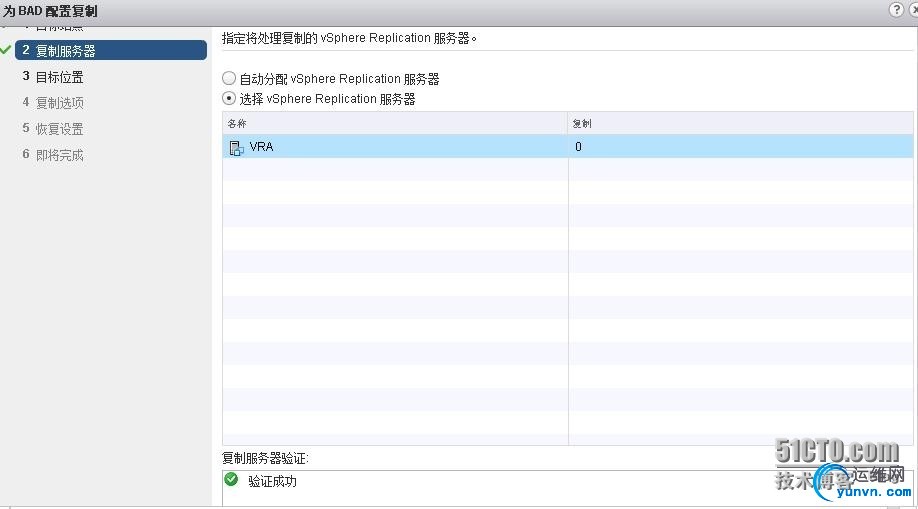The height and width of the screenshot is (509, 918).
Task: Go to step 2 复制服务器
Action: (x=111, y=50)
